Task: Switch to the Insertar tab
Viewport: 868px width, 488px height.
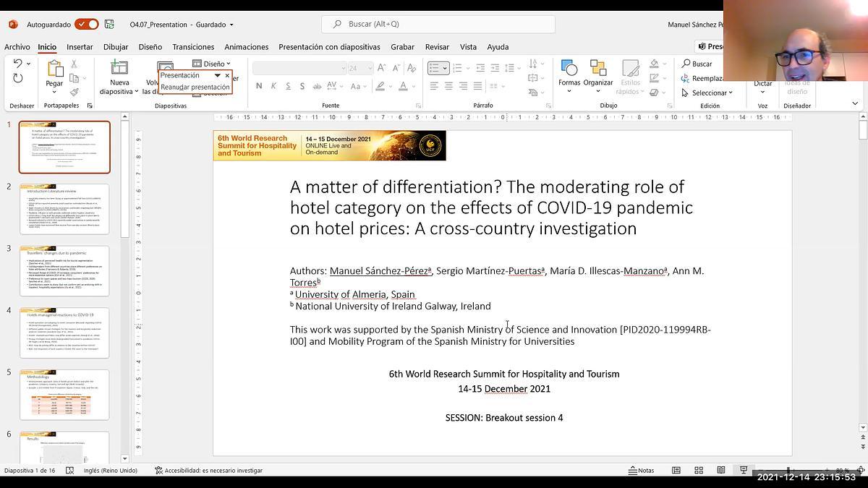Action: pyautogui.click(x=80, y=47)
